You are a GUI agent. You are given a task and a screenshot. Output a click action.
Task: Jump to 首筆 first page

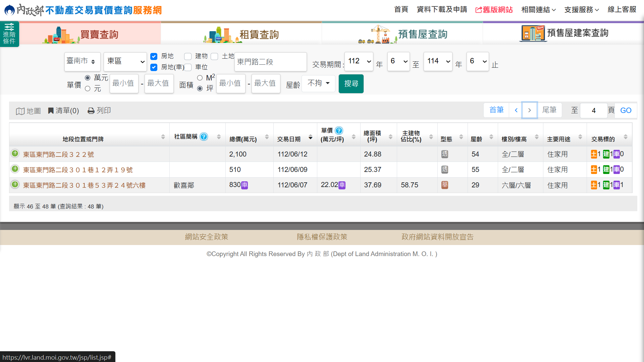tap(496, 110)
